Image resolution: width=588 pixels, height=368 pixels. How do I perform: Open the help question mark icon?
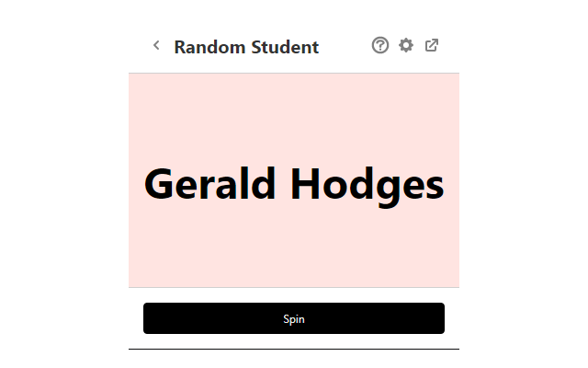pyautogui.click(x=380, y=45)
